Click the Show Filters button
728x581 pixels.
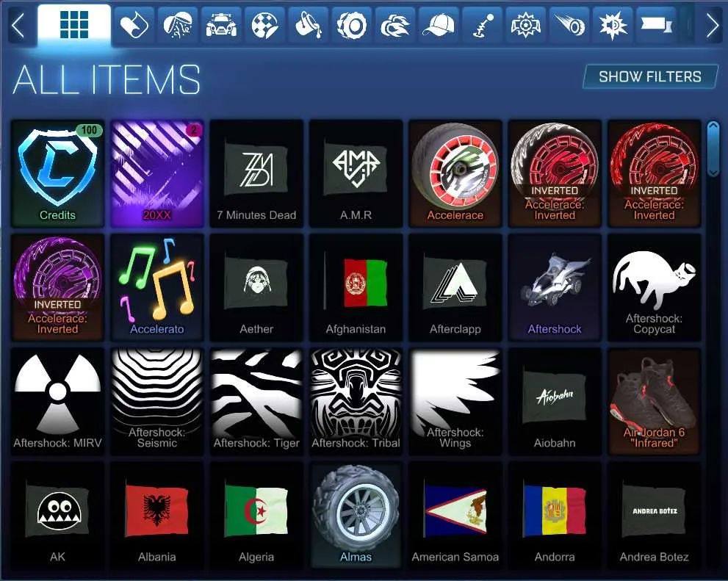tap(650, 76)
